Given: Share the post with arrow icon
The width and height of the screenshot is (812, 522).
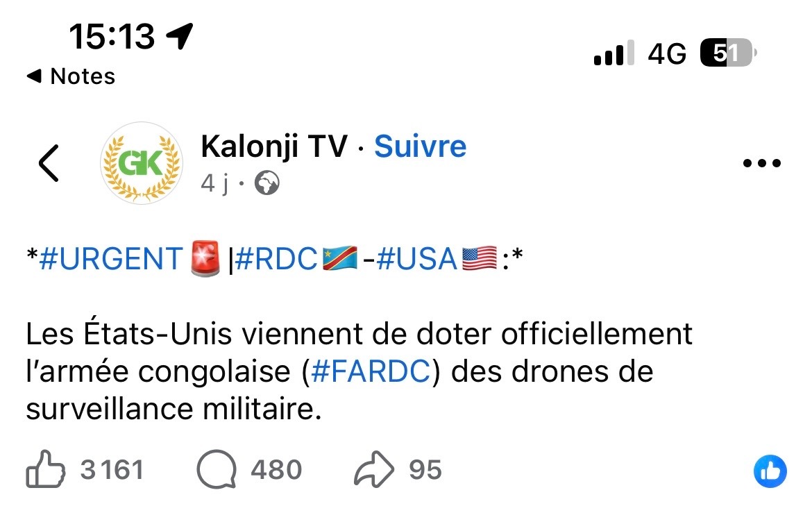Looking at the screenshot, I should click(x=374, y=471).
